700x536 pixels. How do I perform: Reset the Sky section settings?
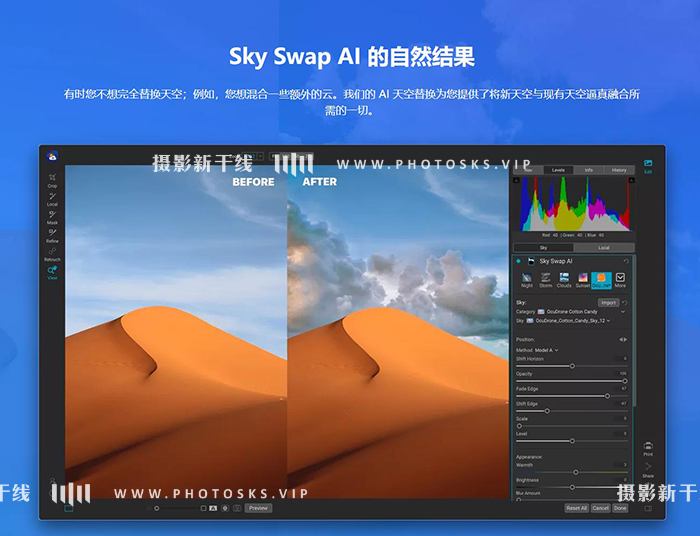(x=625, y=303)
